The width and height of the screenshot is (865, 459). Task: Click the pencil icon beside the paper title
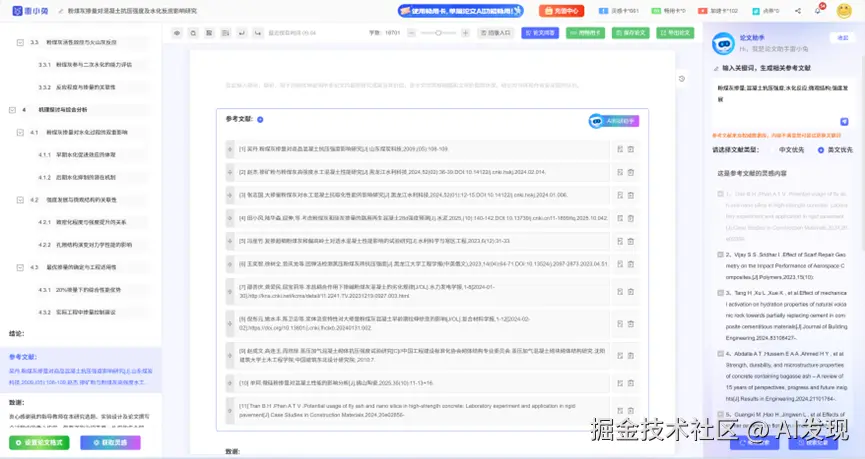pyautogui.click(x=61, y=10)
